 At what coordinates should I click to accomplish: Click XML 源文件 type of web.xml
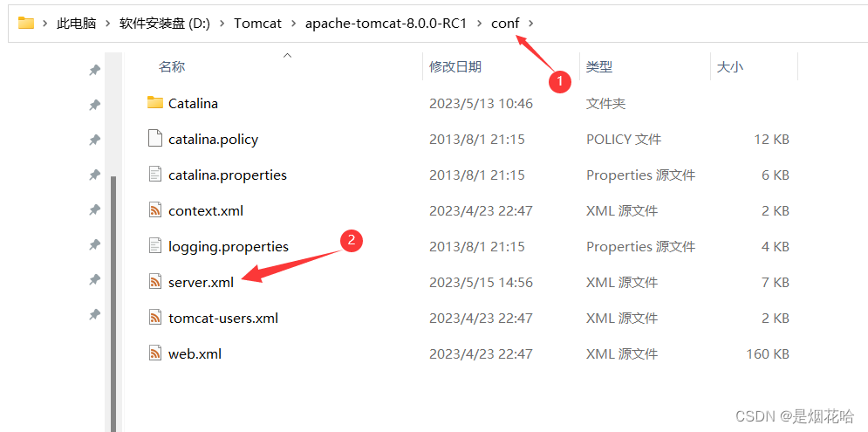[622, 353]
